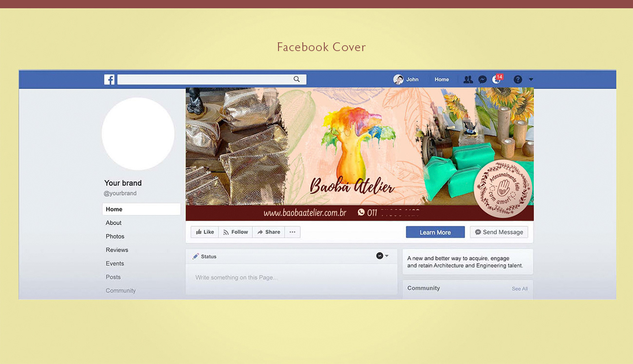Click the Community section heading
The width and height of the screenshot is (633, 364).
424,288
